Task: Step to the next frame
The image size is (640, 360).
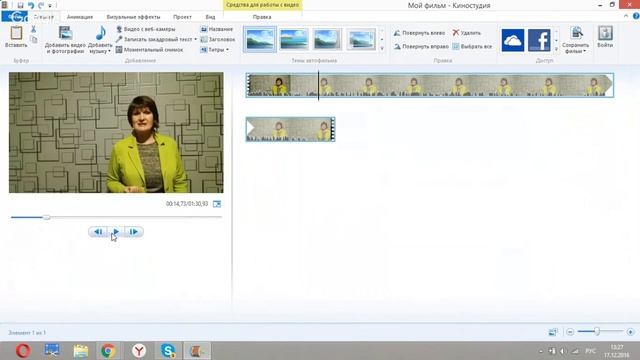Action: pos(133,232)
